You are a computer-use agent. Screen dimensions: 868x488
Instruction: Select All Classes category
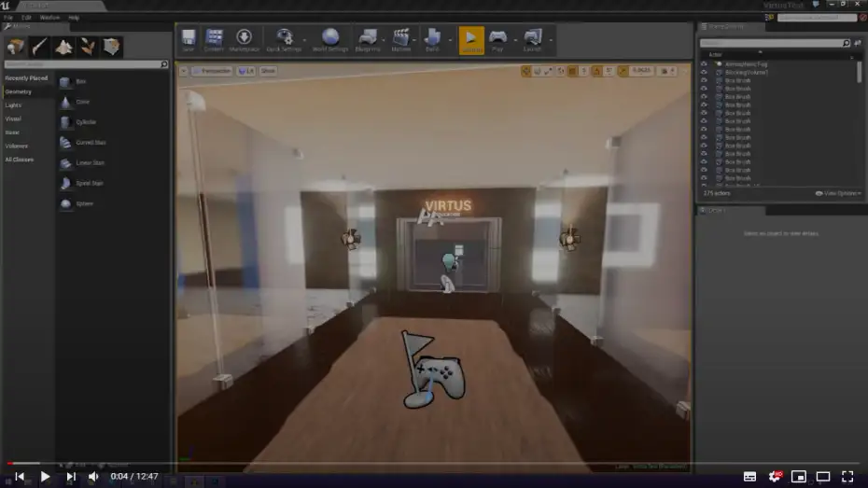coord(20,160)
